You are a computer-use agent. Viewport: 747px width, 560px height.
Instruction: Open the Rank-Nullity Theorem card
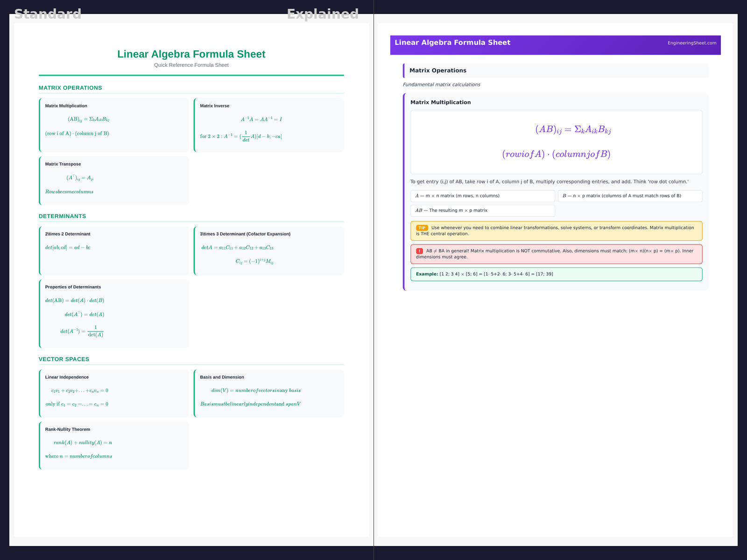pos(114,445)
